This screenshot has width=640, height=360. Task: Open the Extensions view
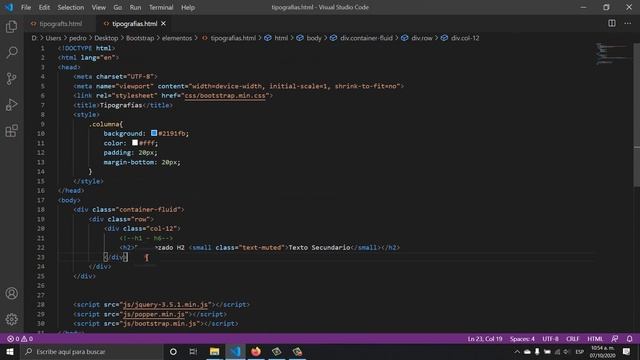coord(11,131)
